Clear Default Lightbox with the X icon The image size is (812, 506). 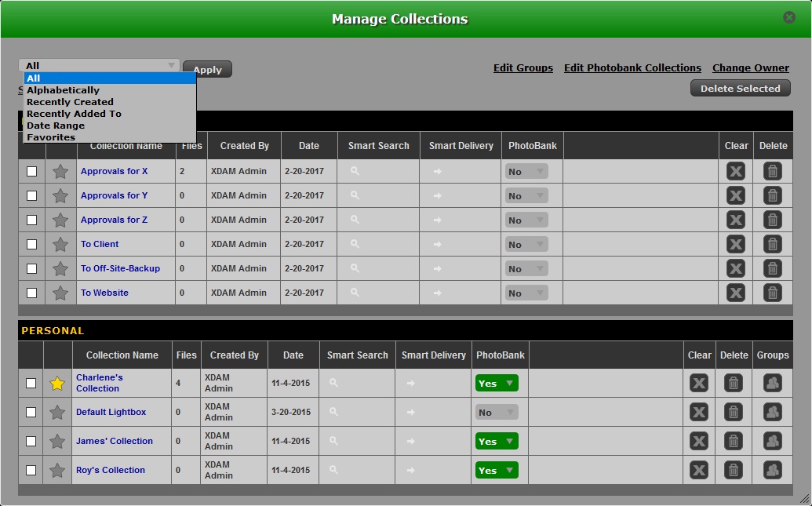pyautogui.click(x=698, y=413)
